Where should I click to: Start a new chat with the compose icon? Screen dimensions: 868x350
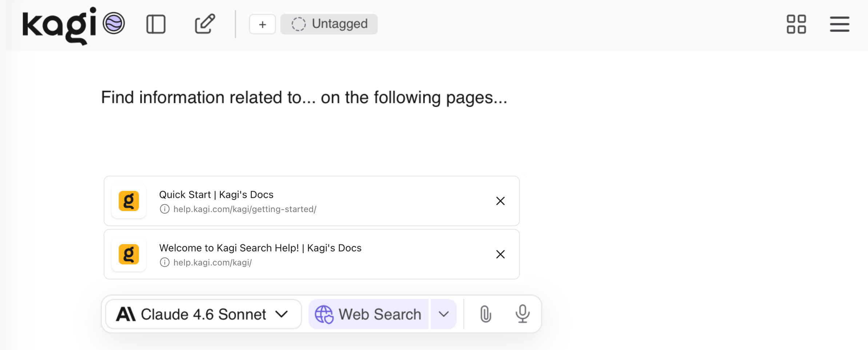click(205, 24)
